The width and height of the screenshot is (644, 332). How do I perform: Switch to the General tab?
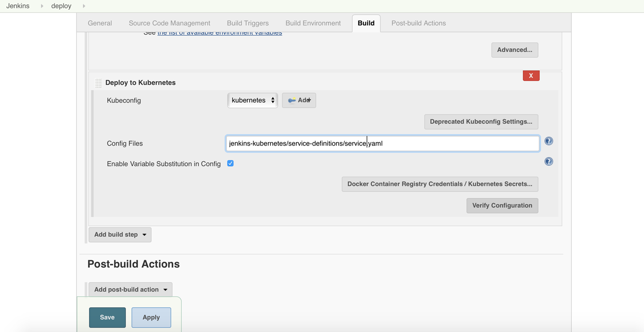click(x=100, y=23)
